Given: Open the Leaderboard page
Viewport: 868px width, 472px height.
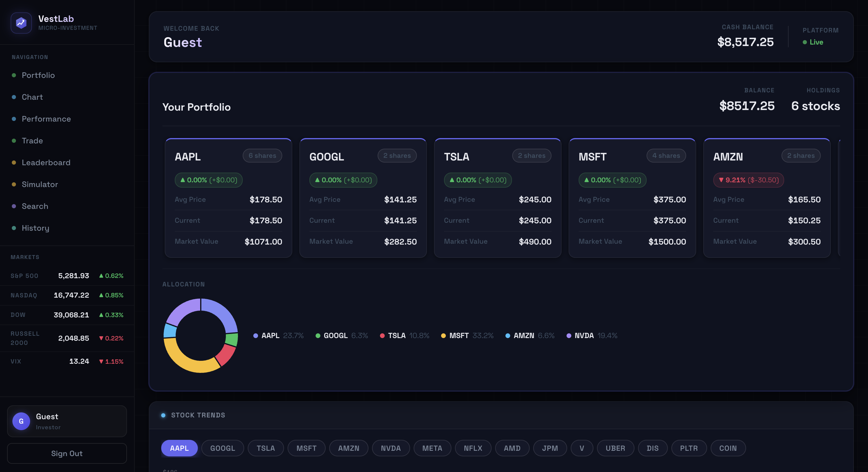Looking at the screenshot, I should [67, 163].
